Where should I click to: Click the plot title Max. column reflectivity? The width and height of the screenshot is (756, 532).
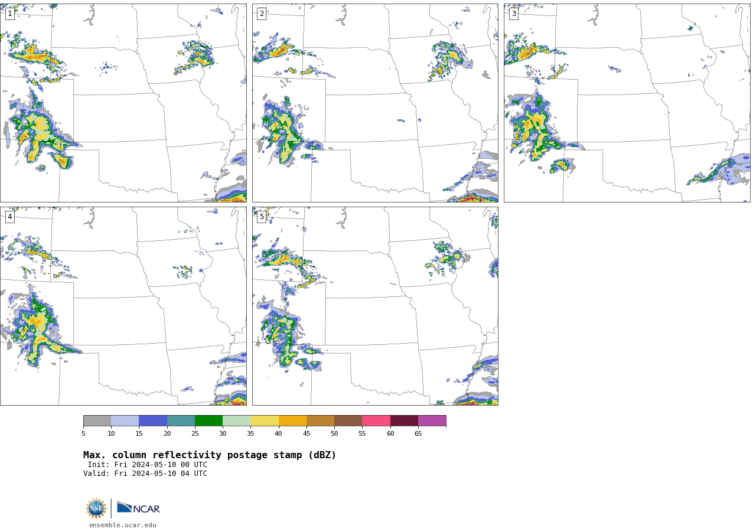coord(210,455)
